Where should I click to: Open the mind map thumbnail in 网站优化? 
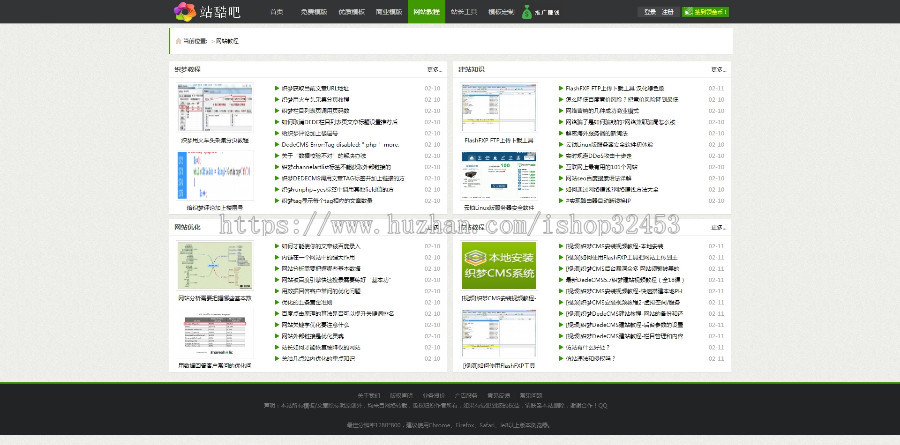tap(215, 265)
